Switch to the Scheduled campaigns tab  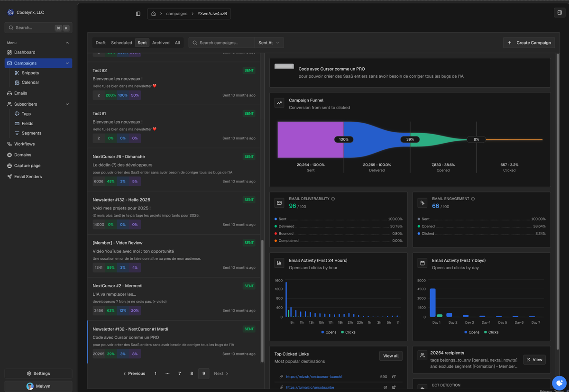[121, 43]
